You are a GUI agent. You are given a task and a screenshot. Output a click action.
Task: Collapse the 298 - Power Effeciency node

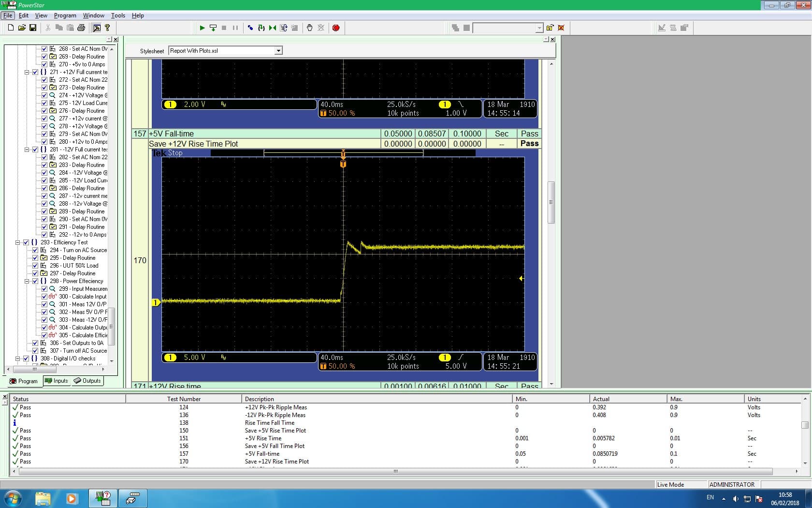27,281
